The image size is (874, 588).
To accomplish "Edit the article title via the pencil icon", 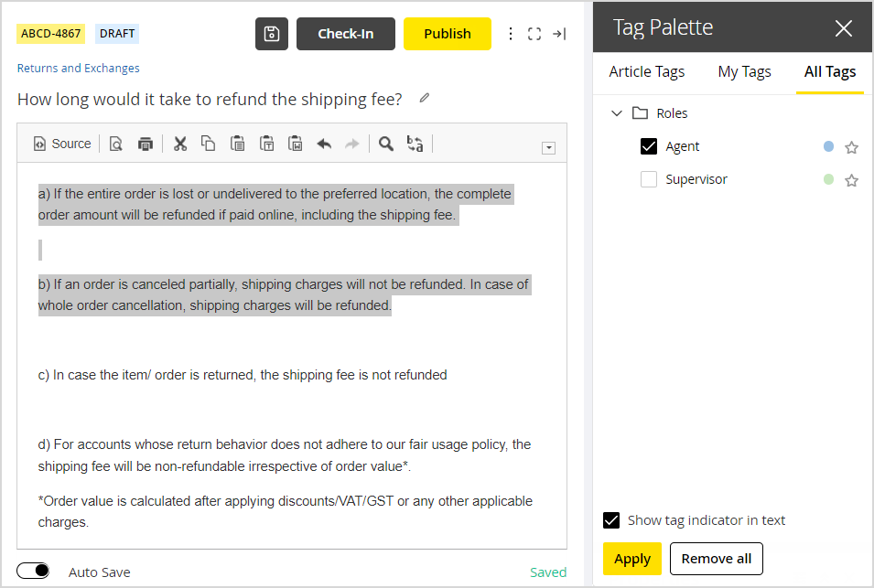I will coord(423,96).
